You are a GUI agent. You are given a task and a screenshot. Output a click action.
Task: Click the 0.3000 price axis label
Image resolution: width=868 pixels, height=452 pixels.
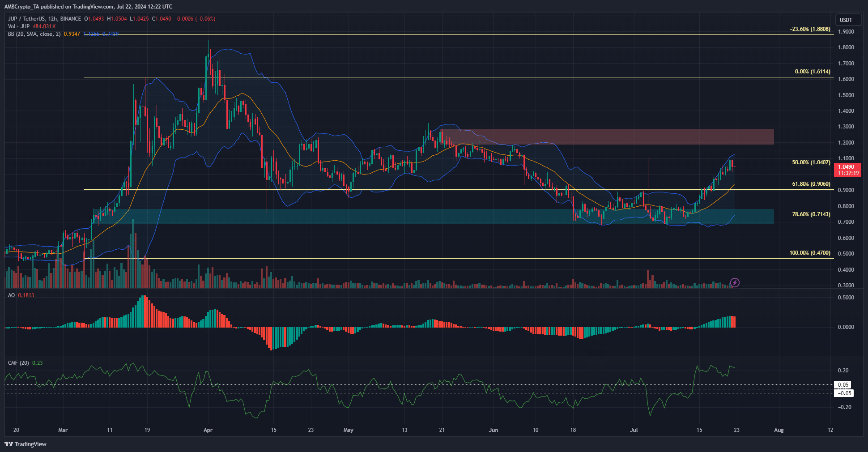(x=846, y=286)
